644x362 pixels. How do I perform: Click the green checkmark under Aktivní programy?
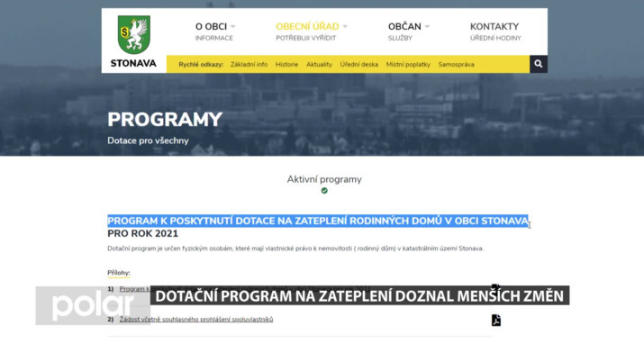click(x=324, y=191)
